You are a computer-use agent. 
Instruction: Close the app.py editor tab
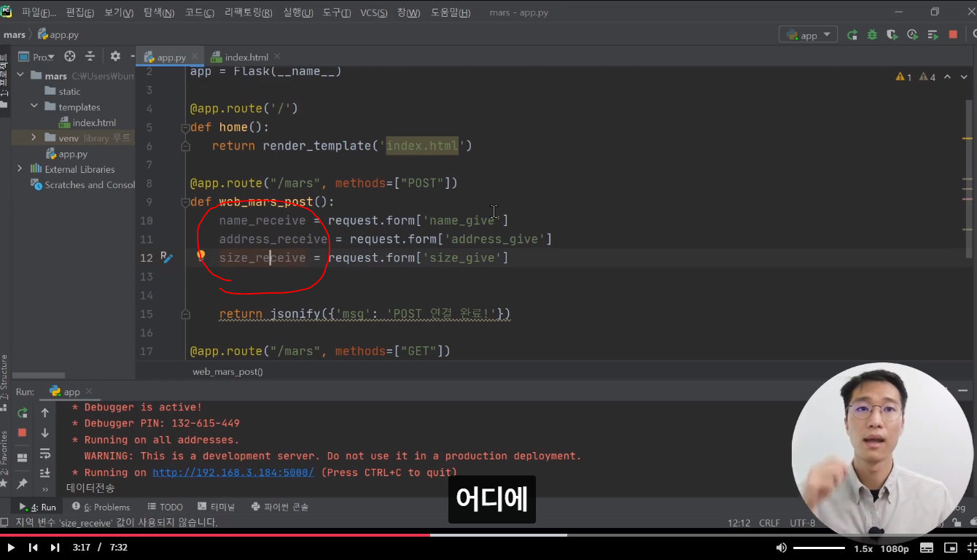point(195,57)
